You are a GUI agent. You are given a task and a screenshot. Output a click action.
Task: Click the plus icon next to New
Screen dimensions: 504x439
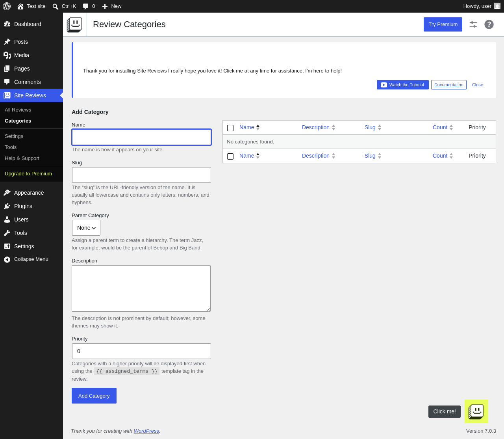pyautogui.click(x=105, y=6)
